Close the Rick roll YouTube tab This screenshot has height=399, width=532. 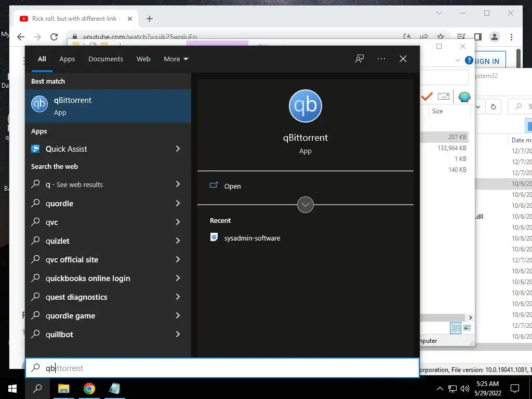click(129, 19)
